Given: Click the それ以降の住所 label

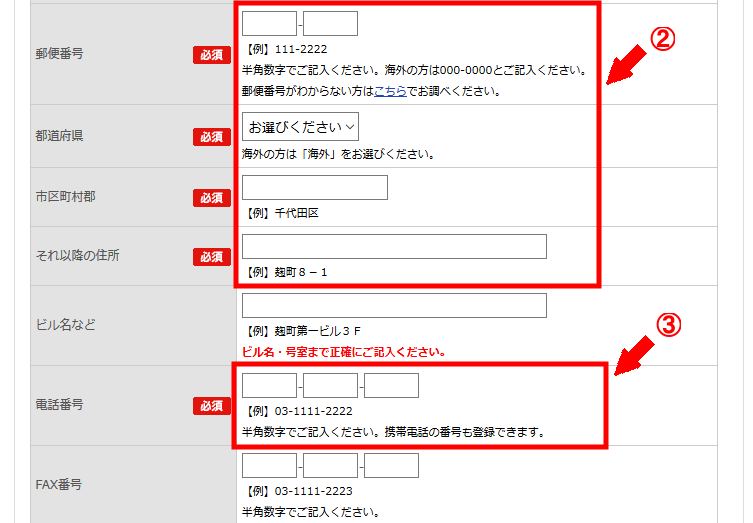Looking at the screenshot, I should pos(77,255).
